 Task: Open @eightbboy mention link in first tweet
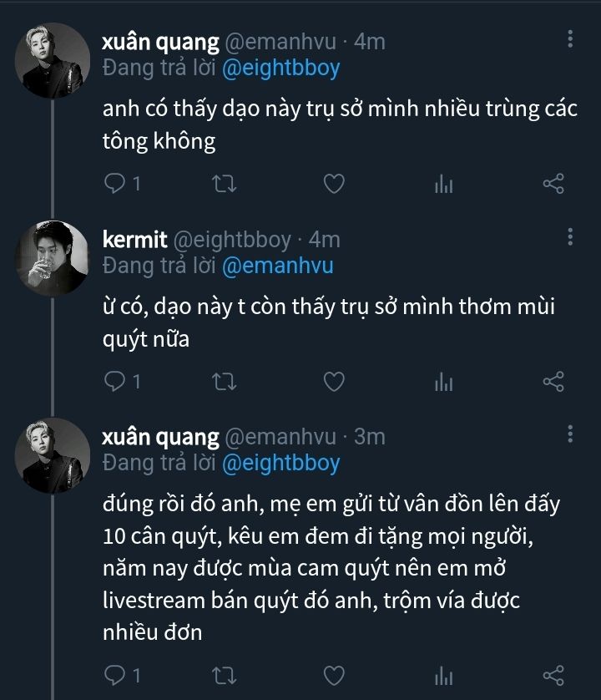tap(281, 68)
